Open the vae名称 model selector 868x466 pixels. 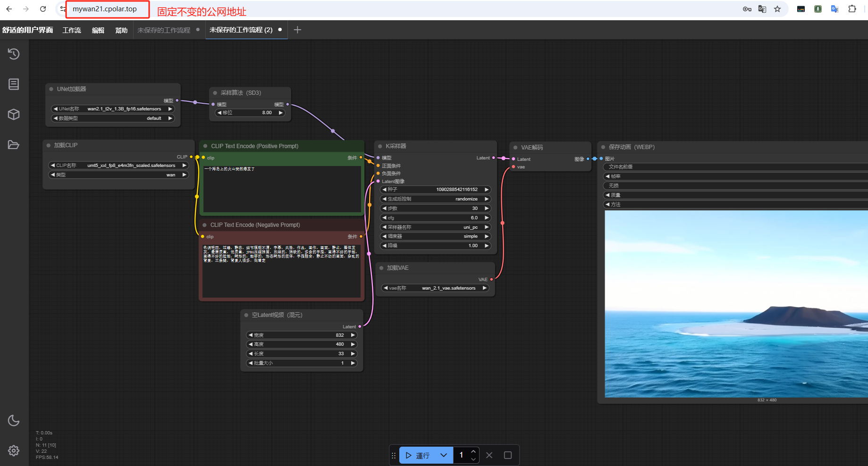pyautogui.click(x=435, y=288)
